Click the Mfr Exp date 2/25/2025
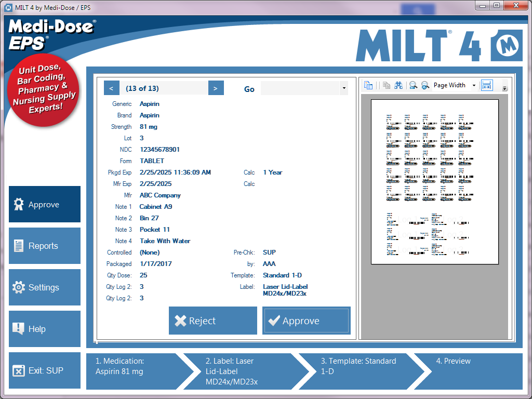 (x=156, y=184)
